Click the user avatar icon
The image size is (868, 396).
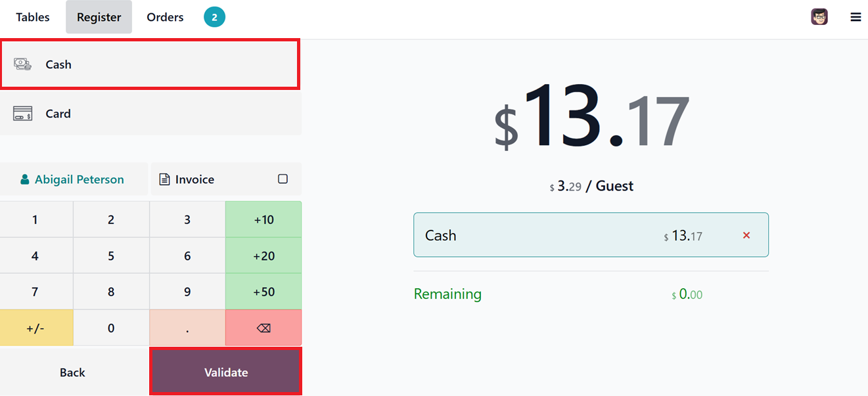pyautogui.click(x=819, y=17)
